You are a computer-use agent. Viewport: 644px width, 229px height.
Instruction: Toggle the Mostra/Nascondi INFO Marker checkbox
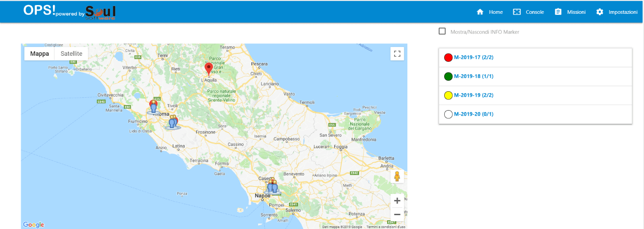tap(442, 31)
